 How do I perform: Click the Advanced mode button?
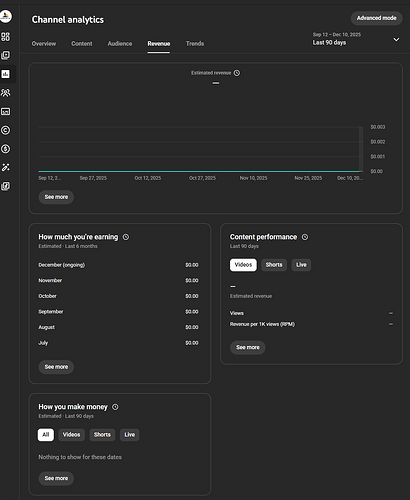pos(377,18)
